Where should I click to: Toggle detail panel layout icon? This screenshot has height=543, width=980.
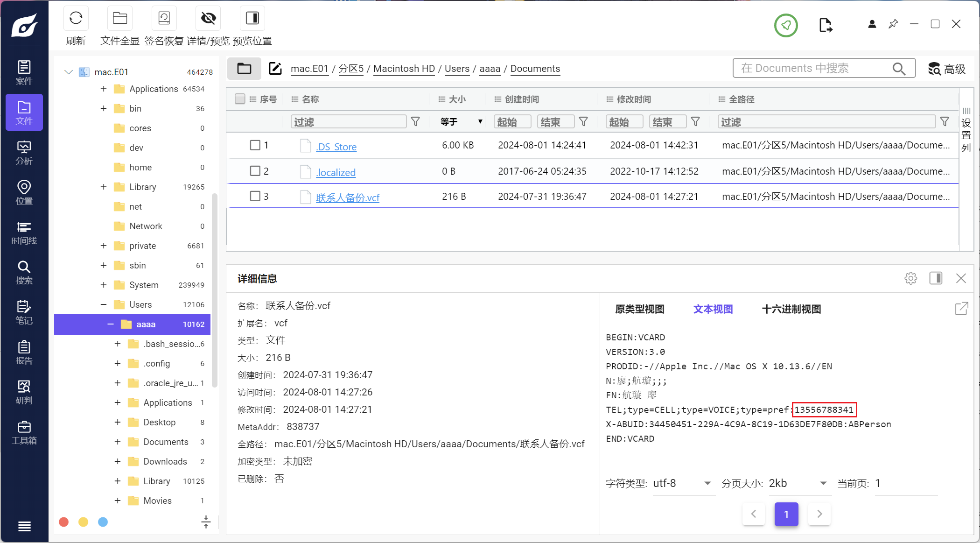(936, 278)
